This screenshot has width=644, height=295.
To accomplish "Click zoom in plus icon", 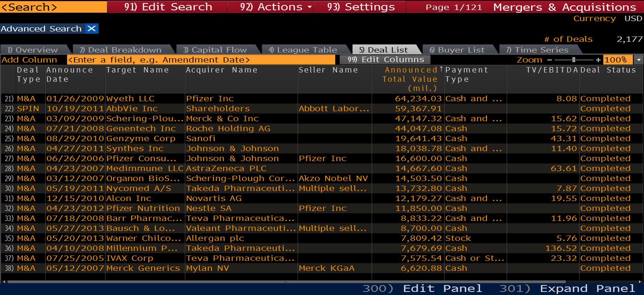I will tap(598, 60).
